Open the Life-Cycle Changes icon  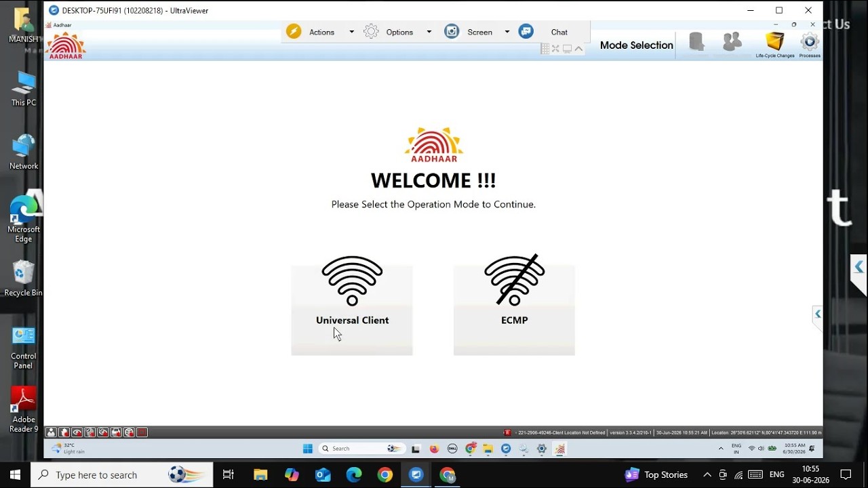coord(775,44)
